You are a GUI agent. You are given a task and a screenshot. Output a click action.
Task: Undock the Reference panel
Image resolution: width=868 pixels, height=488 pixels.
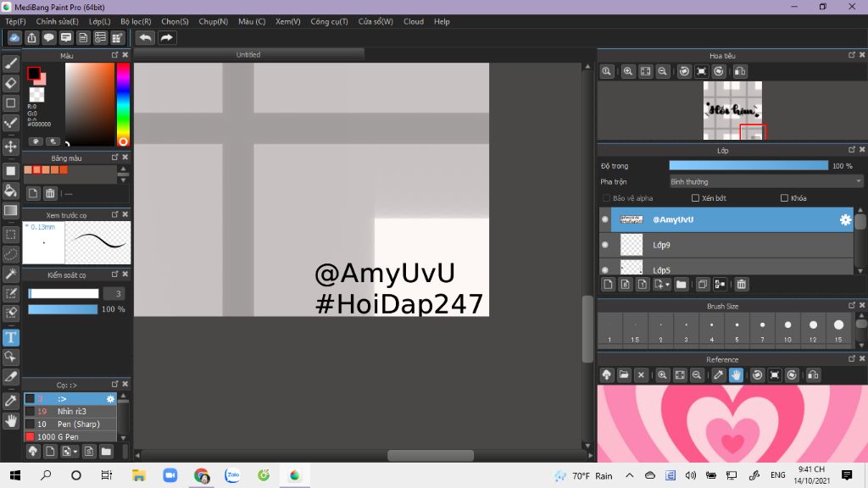point(851,359)
